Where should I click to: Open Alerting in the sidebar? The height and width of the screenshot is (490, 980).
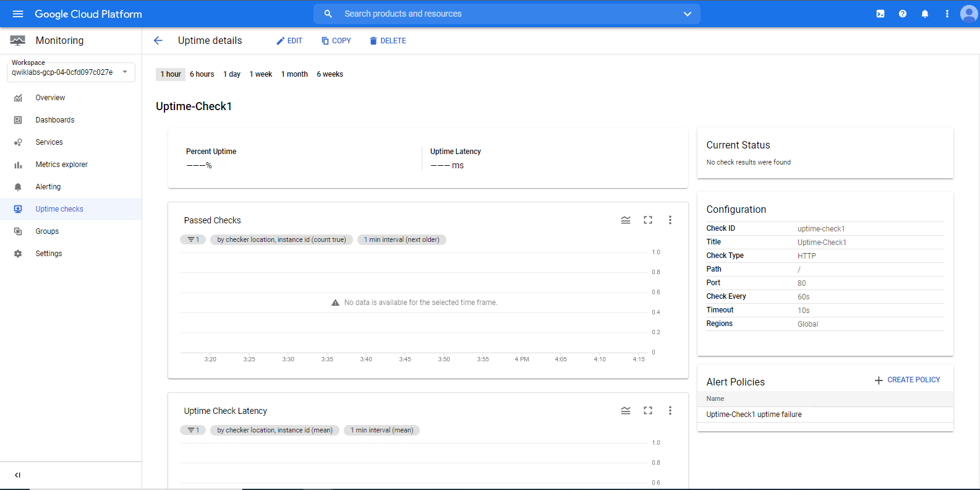(x=70, y=187)
